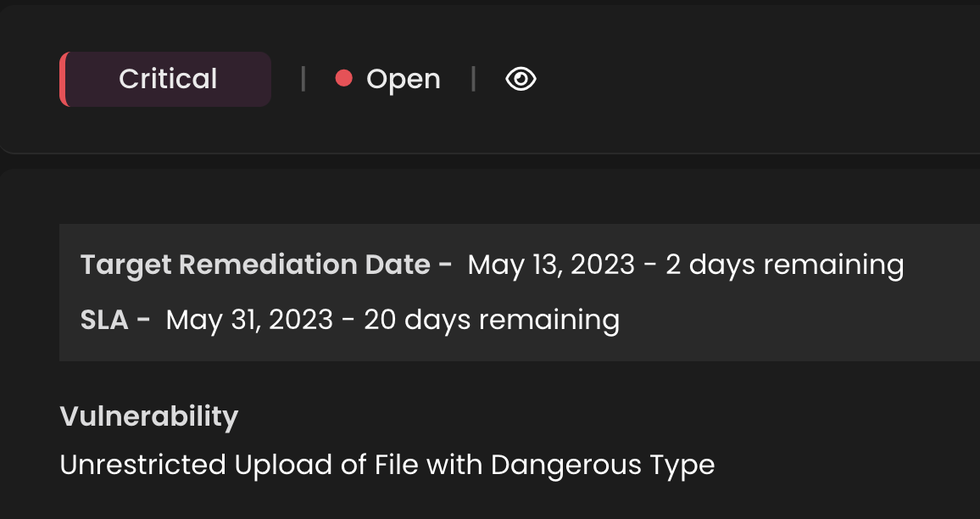Click the red dot beside Open

[343, 79]
